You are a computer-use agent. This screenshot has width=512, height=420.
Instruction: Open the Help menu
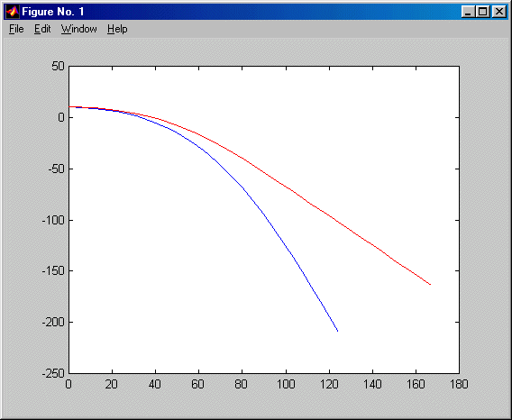tap(117, 29)
